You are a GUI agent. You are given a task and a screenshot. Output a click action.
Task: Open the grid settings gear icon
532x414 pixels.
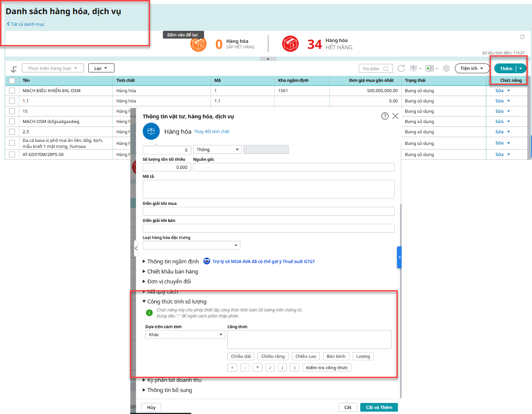coord(446,68)
